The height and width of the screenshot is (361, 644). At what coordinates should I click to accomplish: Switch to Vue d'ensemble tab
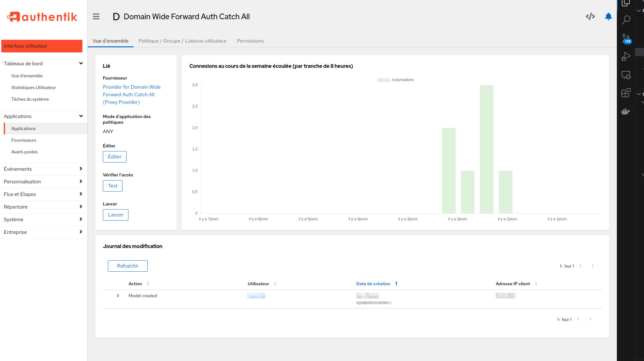110,41
